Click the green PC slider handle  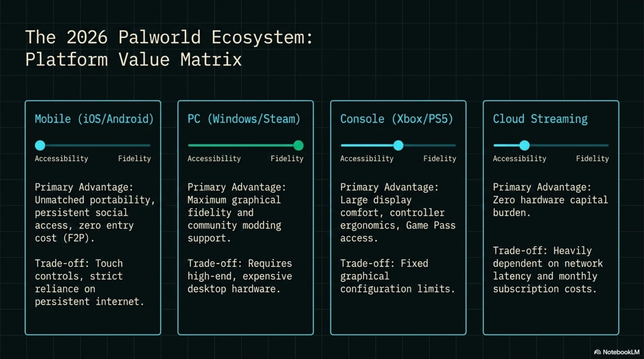298,145
